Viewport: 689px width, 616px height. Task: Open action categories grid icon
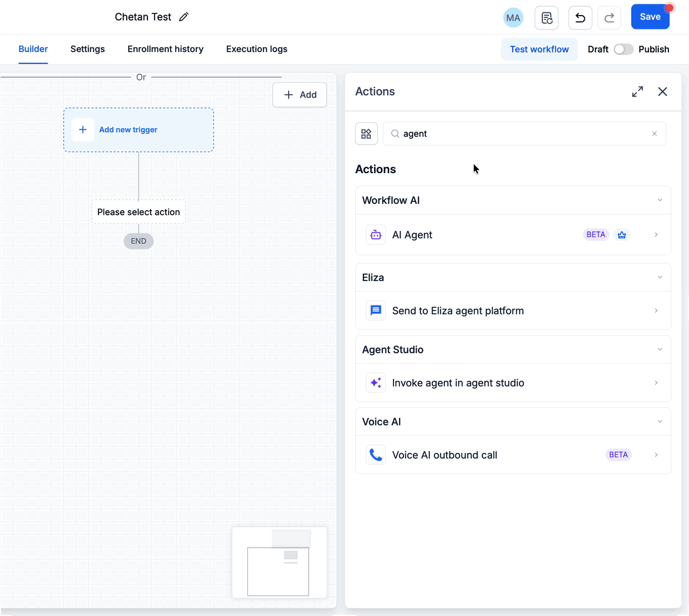(366, 134)
